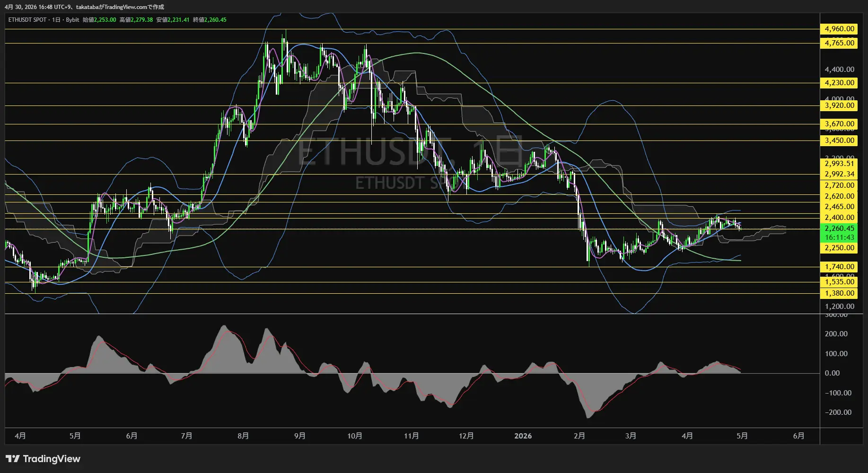Select the 3,920.00 price label
Image resolution: width=868 pixels, height=473 pixels.
click(839, 105)
